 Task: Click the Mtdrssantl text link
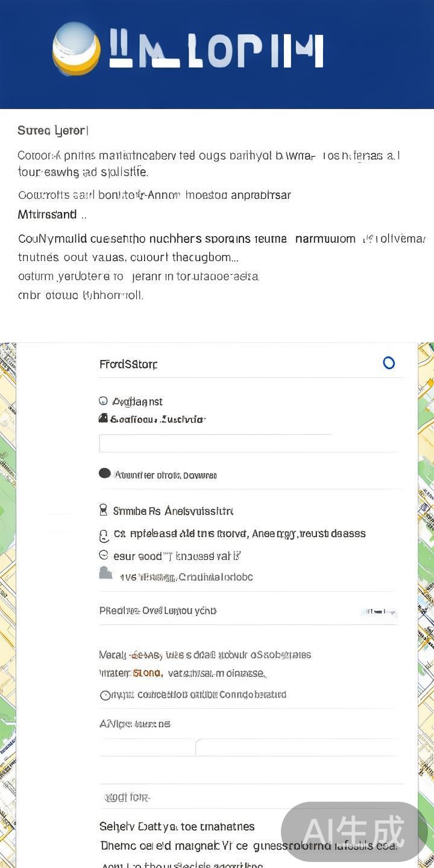click(48, 215)
